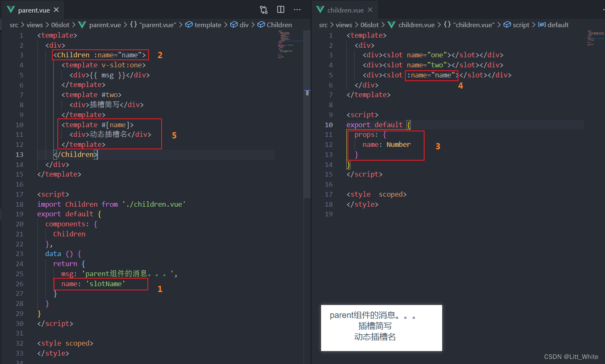
Task: Click the template v-slot:one tag
Action: [104, 65]
